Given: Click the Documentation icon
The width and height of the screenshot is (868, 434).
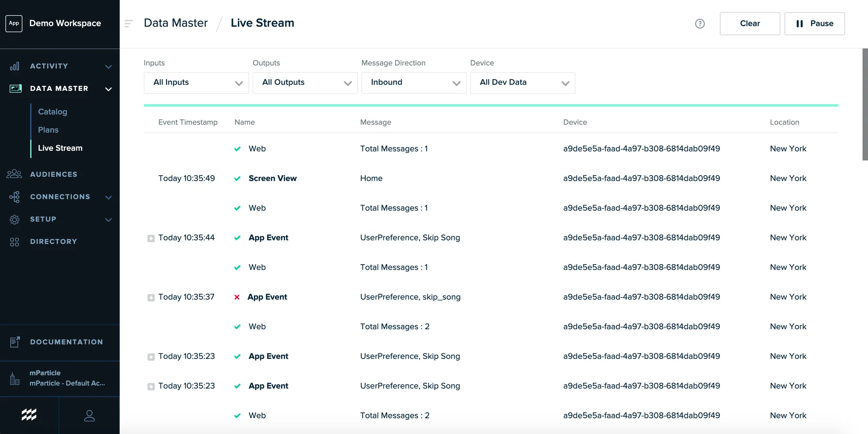Looking at the screenshot, I should pyautogui.click(x=15, y=342).
